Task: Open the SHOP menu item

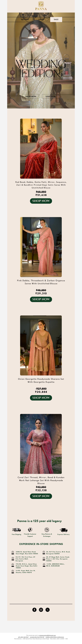Action: (x=41, y=19)
